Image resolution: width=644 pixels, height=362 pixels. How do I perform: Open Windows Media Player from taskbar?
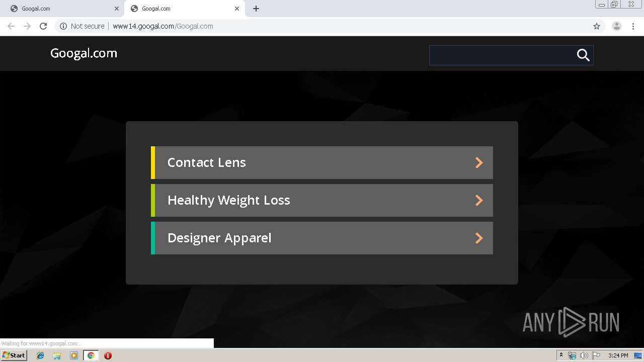[x=74, y=355]
